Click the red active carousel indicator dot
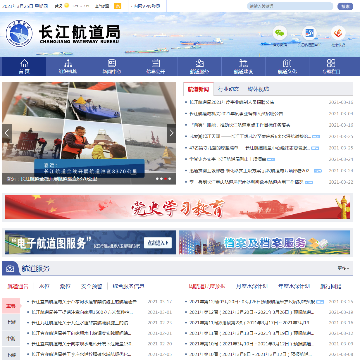 (x=165, y=179)
